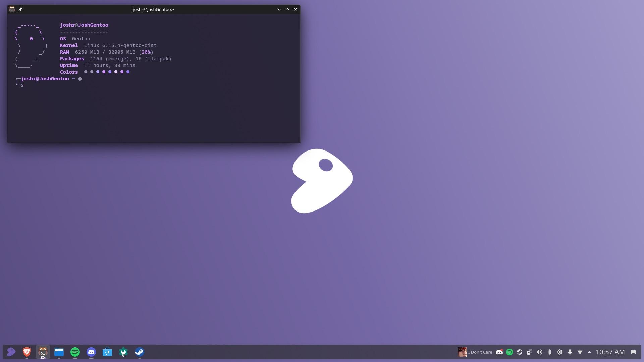This screenshot has height=362, width=644.
Task: Open the terminal window menu icon in titlebar
Action: pos(12,9)
